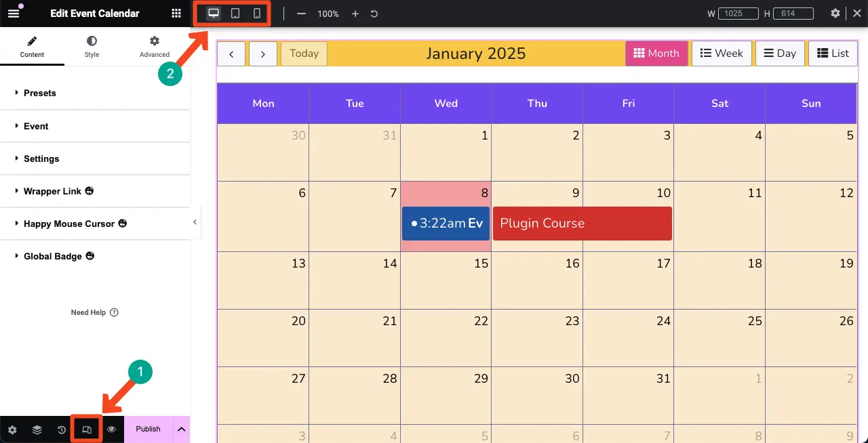Click the width W input field
The height and width of the screenshot is (443, 868).
click(x=738, y=14)
